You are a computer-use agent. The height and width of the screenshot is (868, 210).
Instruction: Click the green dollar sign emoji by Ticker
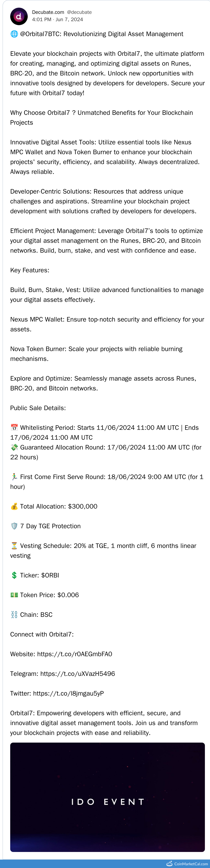14,575
